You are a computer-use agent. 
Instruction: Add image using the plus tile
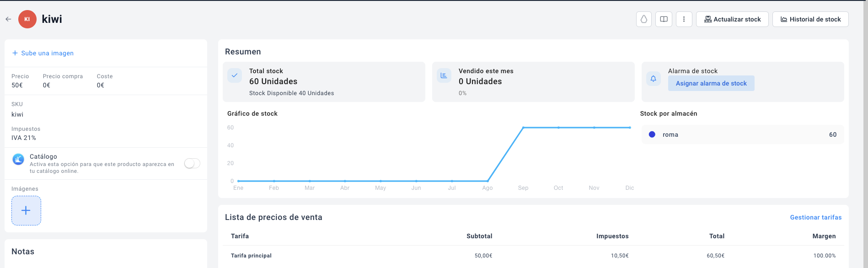click(26, 210)
